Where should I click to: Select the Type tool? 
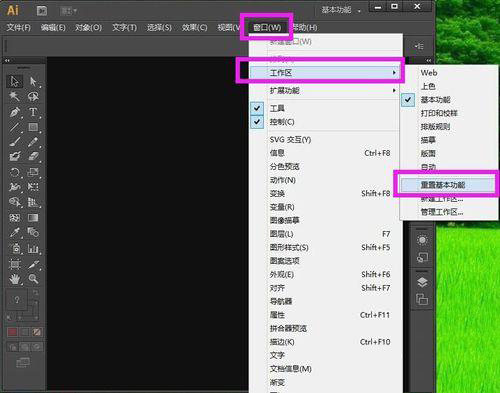tap(33, 112)
